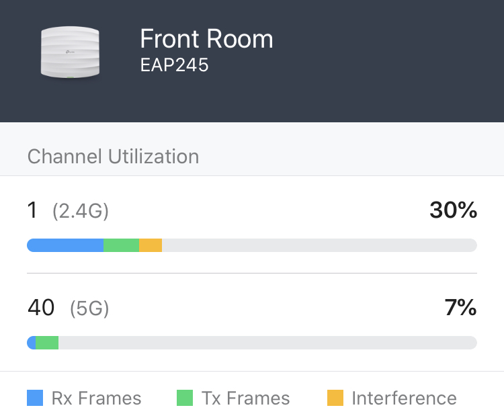
Task: Click the yellow interference segment of the 2.4G bar
Action: point(151,245)
